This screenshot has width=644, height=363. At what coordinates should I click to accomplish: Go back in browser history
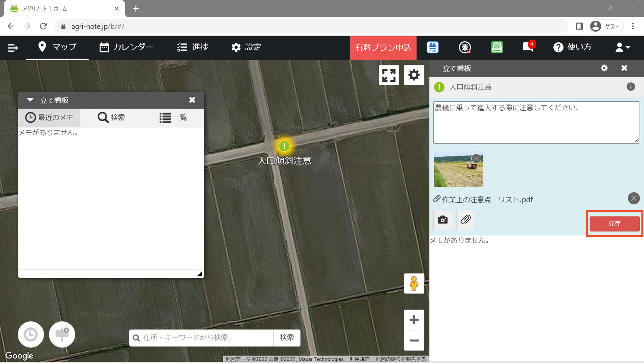pos(11,26)
